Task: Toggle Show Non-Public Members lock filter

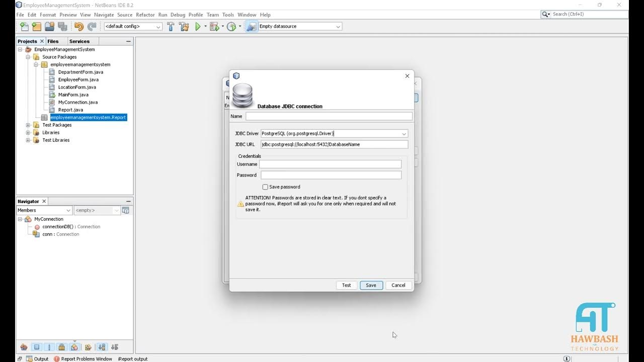Action: pos(61,347)
